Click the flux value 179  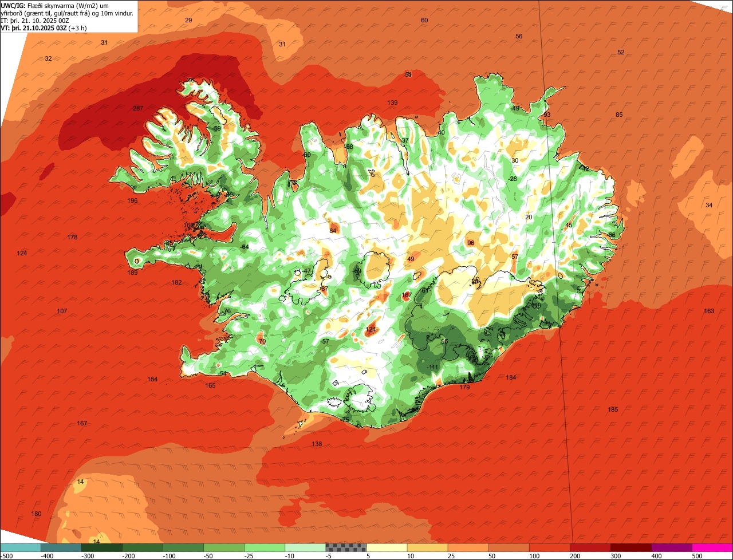pos(464,387)
